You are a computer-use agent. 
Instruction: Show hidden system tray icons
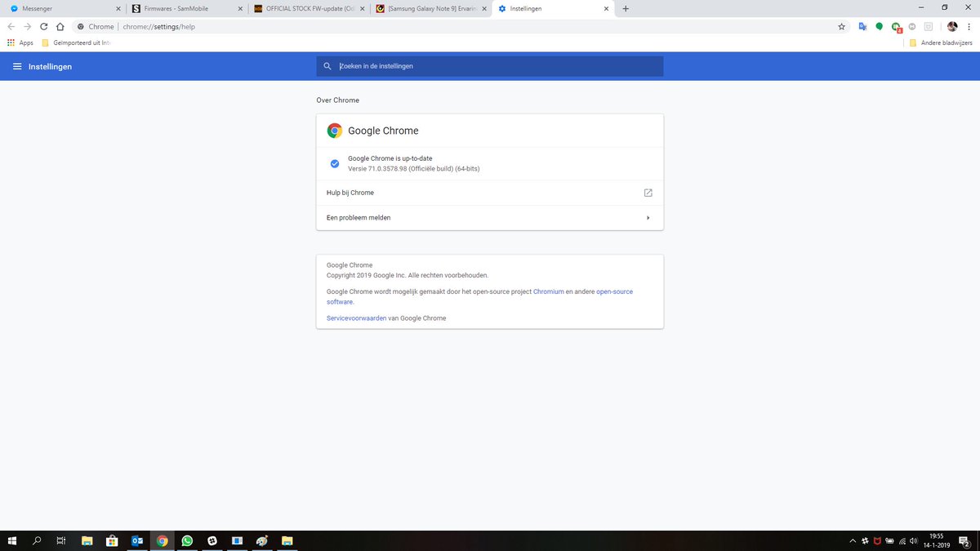[x=853, y=540]
